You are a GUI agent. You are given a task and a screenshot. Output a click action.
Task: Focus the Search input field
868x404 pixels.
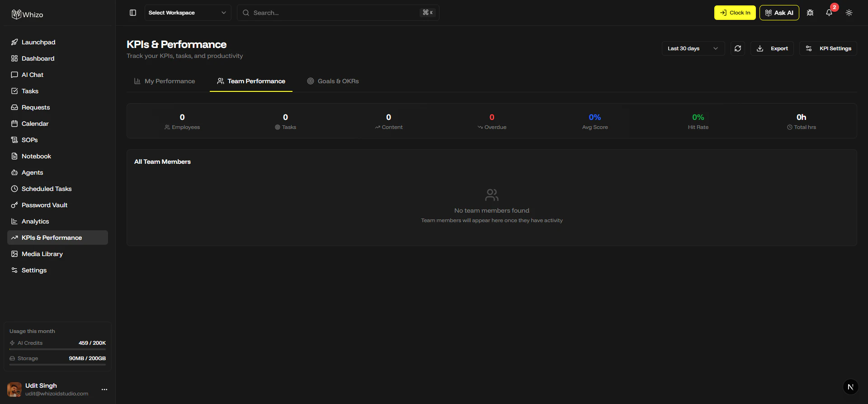(x=338, y=13)
